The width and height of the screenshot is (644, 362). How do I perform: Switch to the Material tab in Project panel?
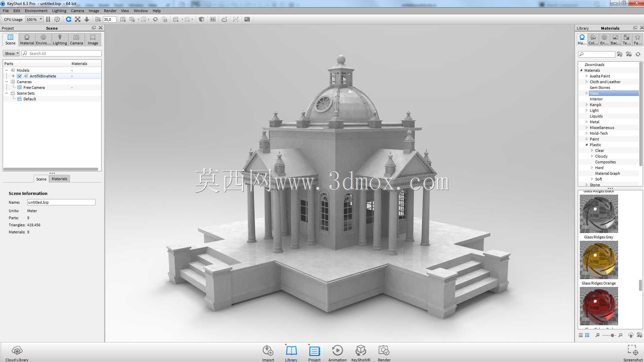click(27, 39)
